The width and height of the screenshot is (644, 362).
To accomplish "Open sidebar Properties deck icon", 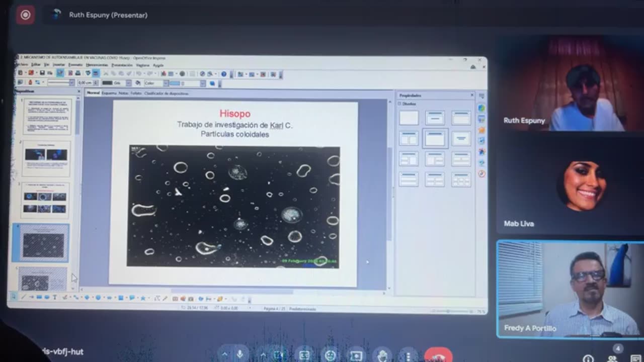I will tap(481, 108).
